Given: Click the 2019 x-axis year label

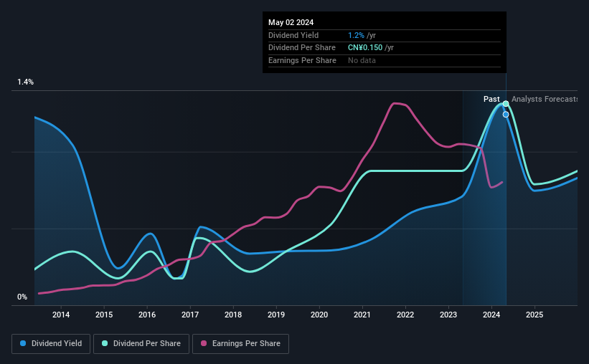Looking at the screenshot, I should click(x=276, y=315).
